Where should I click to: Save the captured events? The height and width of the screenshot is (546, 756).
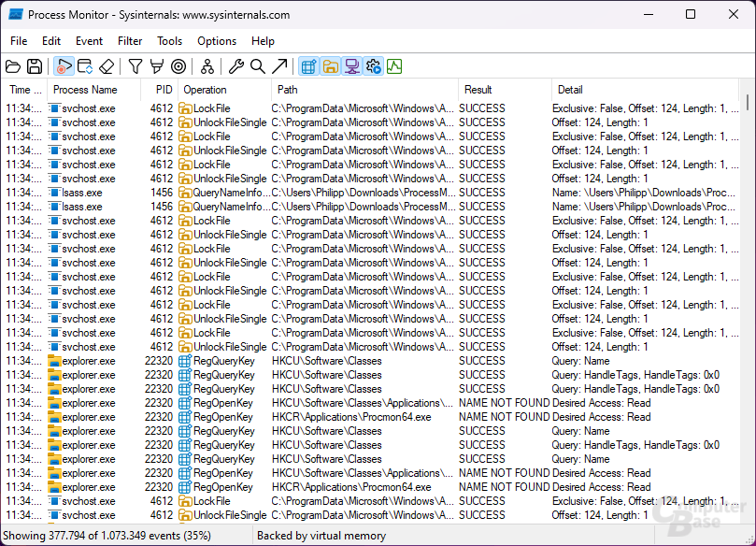pos(36,66)
